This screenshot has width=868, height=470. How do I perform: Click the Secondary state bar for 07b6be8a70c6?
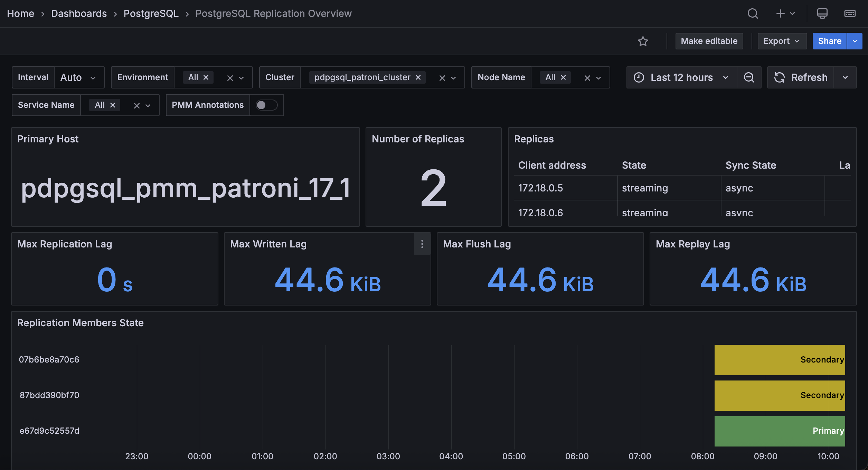[x=780, y=360]
